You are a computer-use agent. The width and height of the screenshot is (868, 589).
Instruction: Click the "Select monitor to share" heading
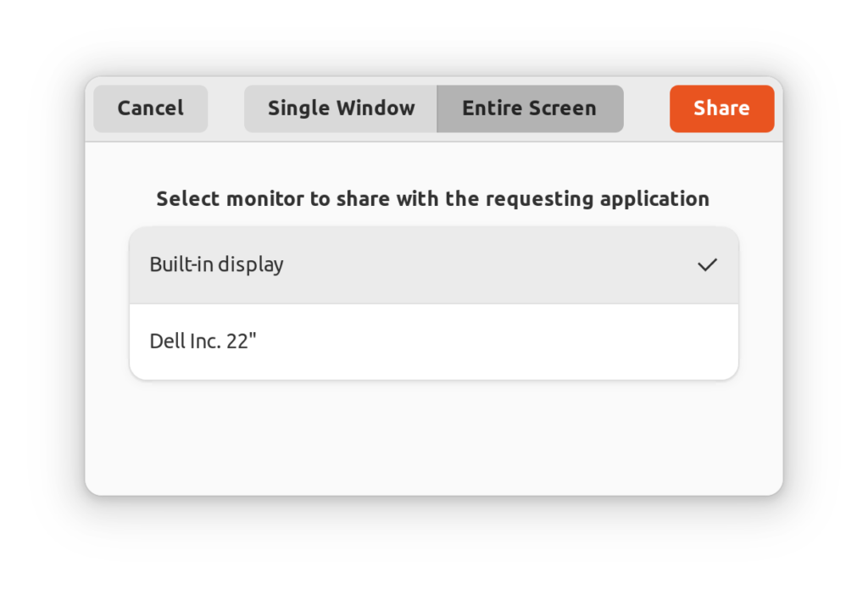(433, 198)
